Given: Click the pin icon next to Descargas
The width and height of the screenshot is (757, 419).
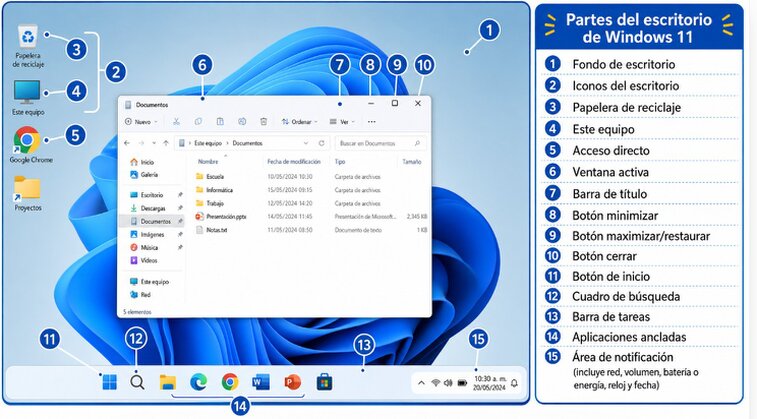Looking at the screenshot, I should point(180,208).
